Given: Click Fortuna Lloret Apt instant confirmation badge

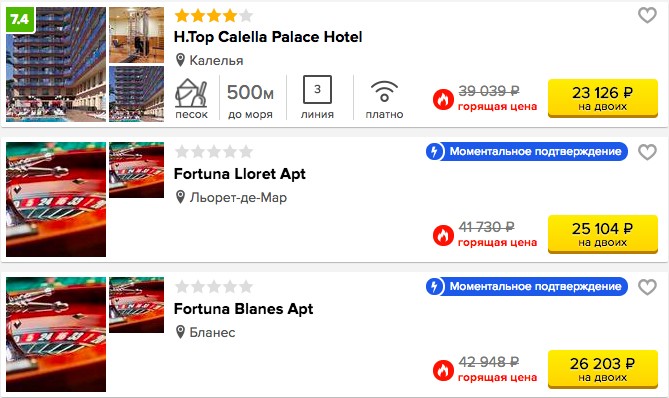Looking at the screenshot, I should (526, 151).
